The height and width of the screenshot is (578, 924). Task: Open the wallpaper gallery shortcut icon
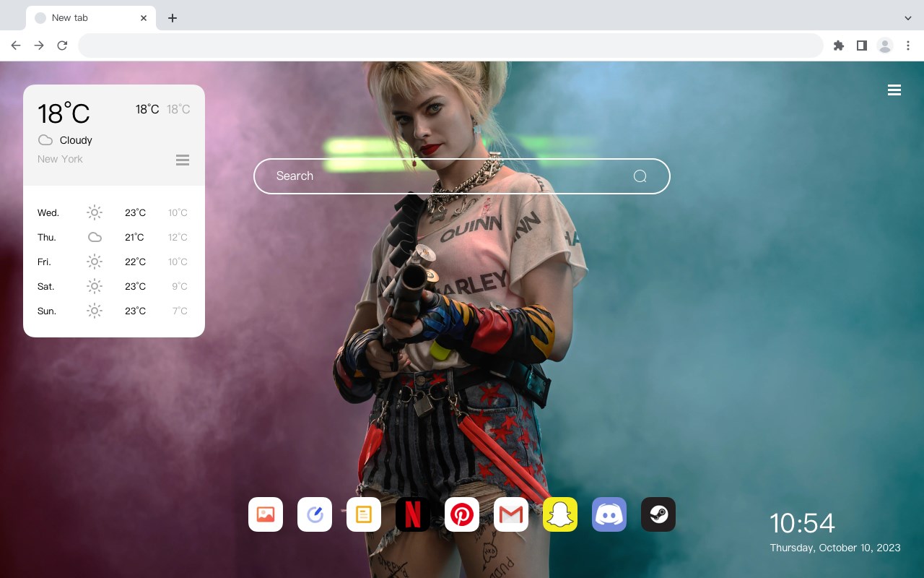coord(266,514)
